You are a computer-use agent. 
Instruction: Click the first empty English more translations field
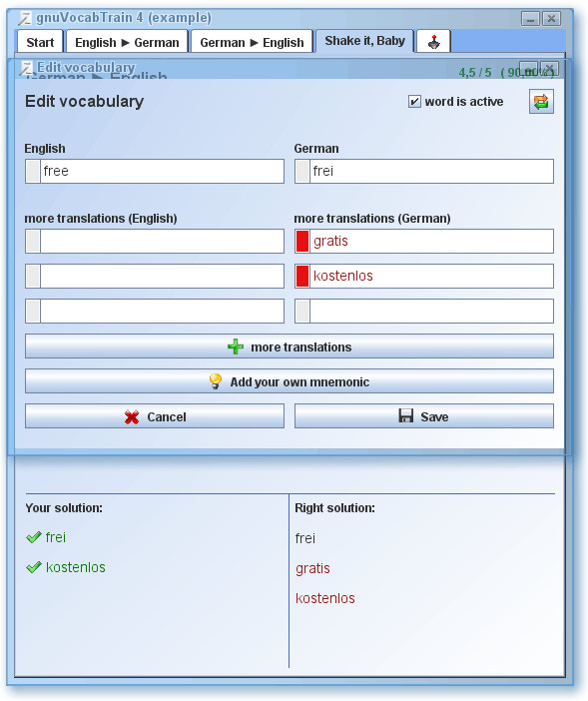(x=155, y=241)
